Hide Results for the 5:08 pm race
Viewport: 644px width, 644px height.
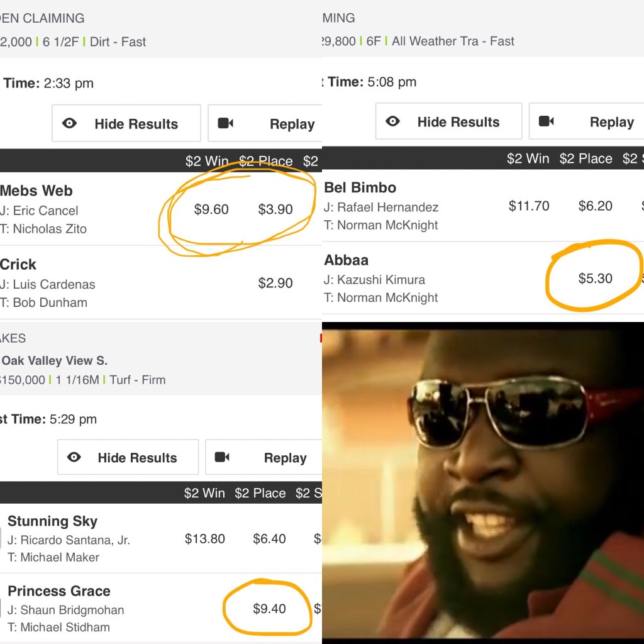point(448,121)
